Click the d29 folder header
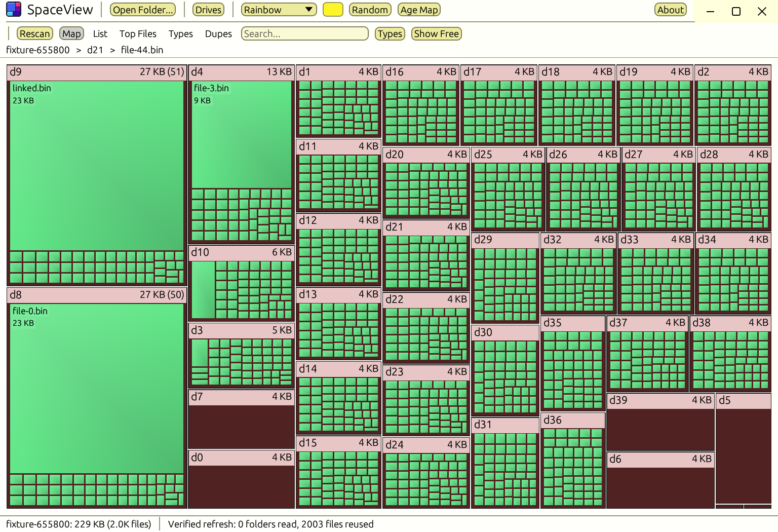Viewport: 778px width, 532px height. click(505, 240)
